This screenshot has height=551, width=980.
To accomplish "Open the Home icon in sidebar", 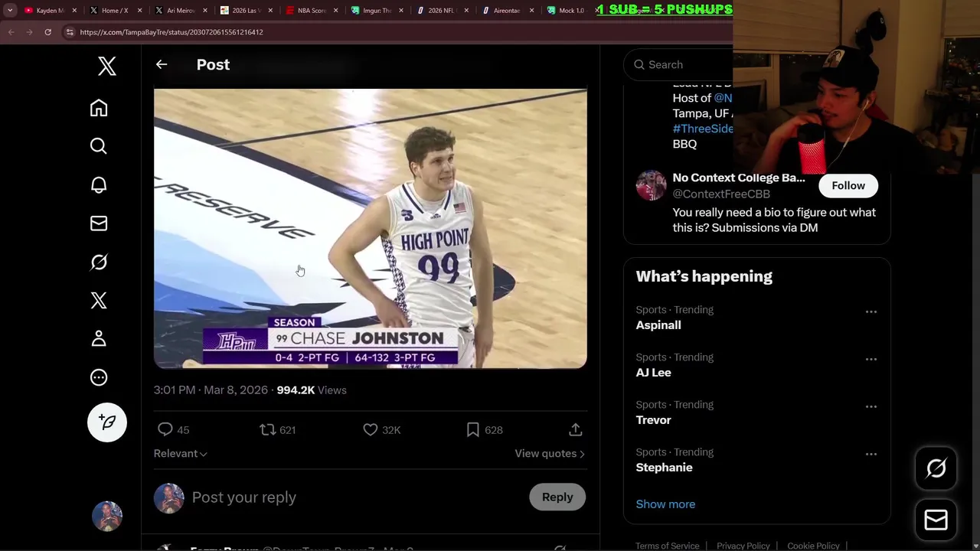I will 99,108.
